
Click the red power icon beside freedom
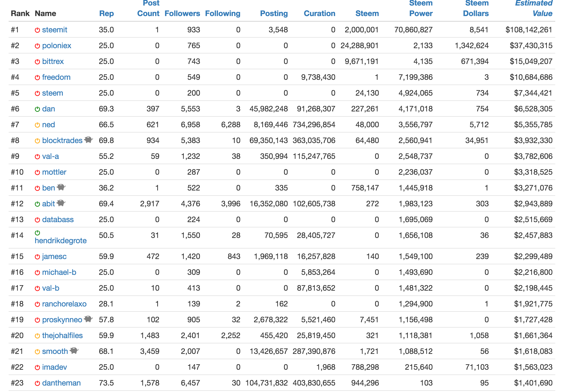[37, 78]
